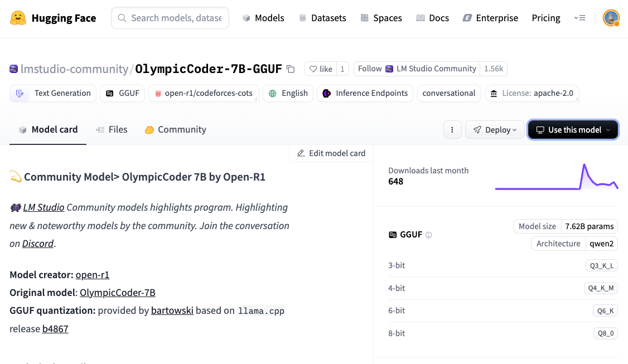628x364 pixels.
Task: Follow the LM Studio Community organization
Action: 417,69
